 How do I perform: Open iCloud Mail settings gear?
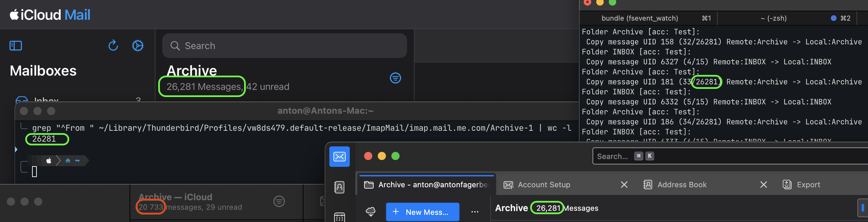tap(138, 46)
